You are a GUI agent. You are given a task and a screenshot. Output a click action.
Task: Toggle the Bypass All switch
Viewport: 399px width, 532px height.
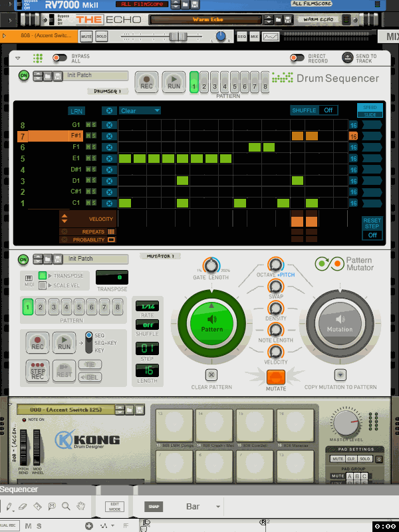coord(60,58)
